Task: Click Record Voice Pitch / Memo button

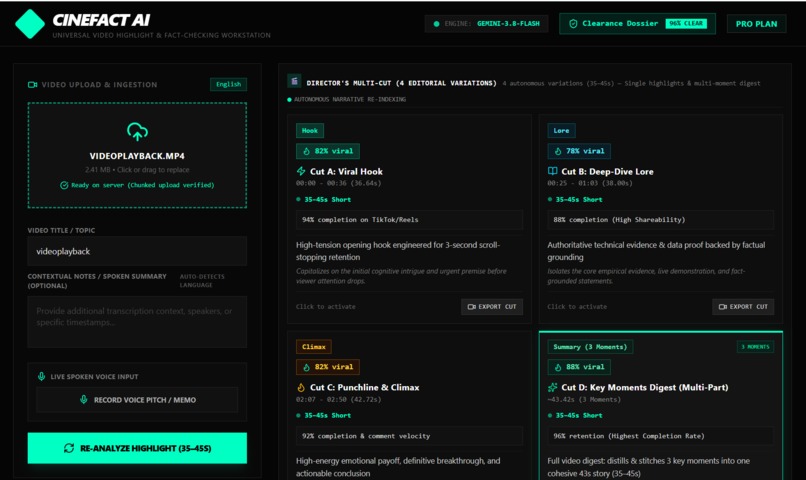Action: click(x=137, y=400)
